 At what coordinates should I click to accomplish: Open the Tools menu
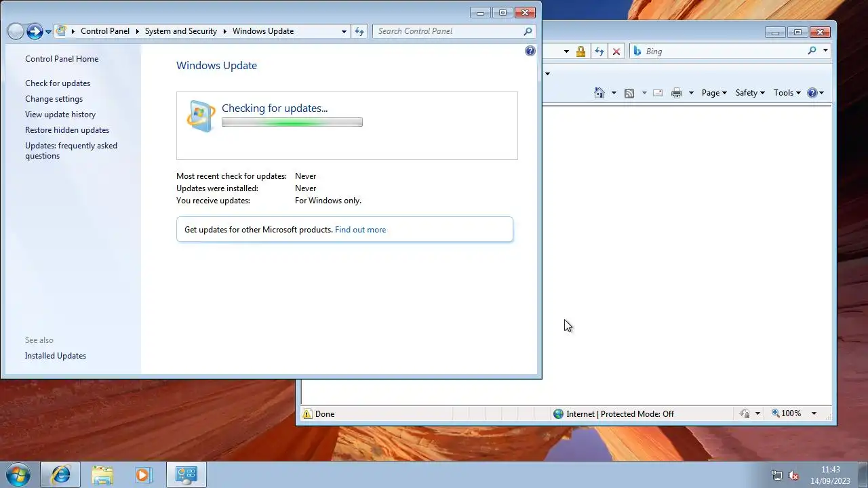point(787,93)
